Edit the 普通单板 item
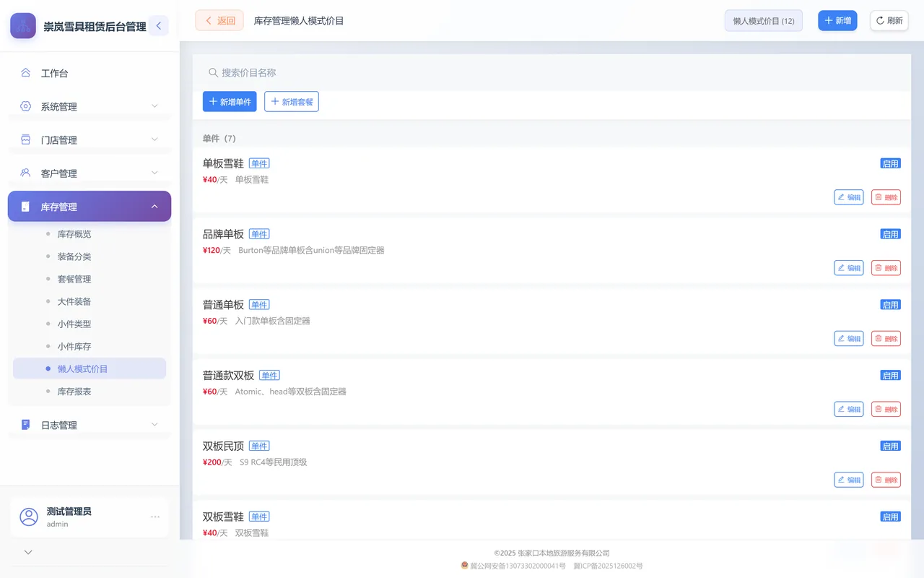Viewport: 924px width, 578px height. tap(849, 339)
